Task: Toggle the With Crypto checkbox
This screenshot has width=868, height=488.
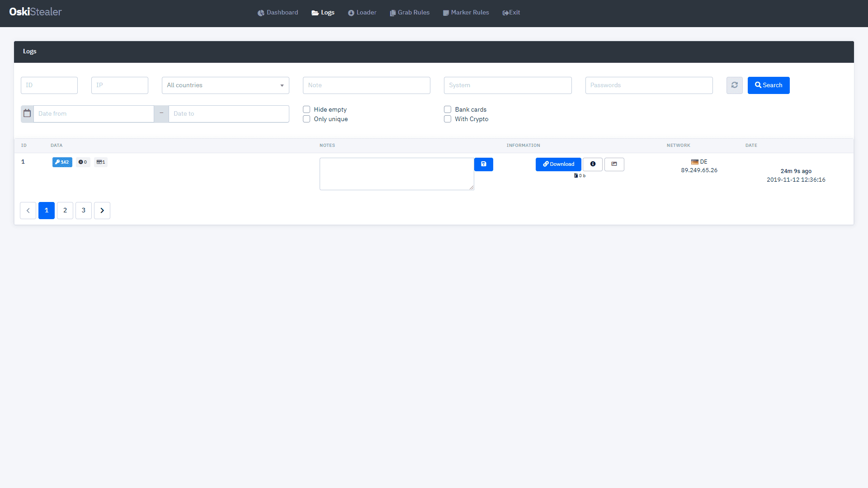Action: [x=448, y=119]
